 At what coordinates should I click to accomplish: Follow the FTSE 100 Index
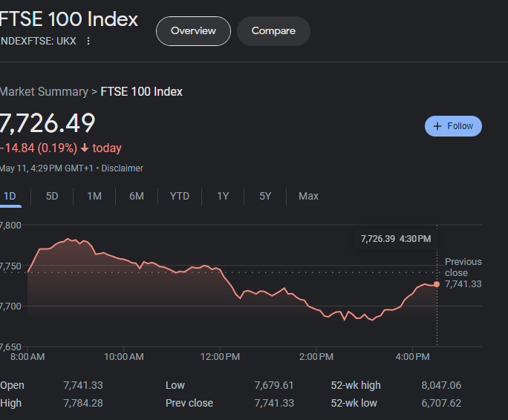tap(453, 126)
